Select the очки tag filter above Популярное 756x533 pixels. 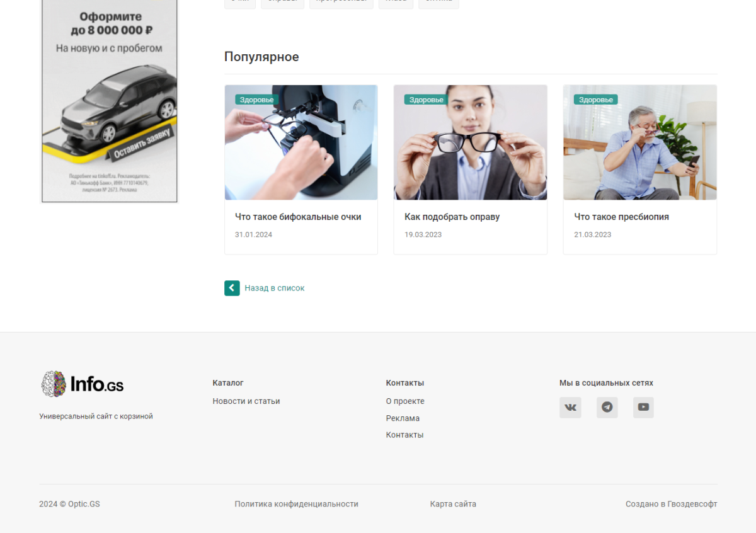pos(239,1)
